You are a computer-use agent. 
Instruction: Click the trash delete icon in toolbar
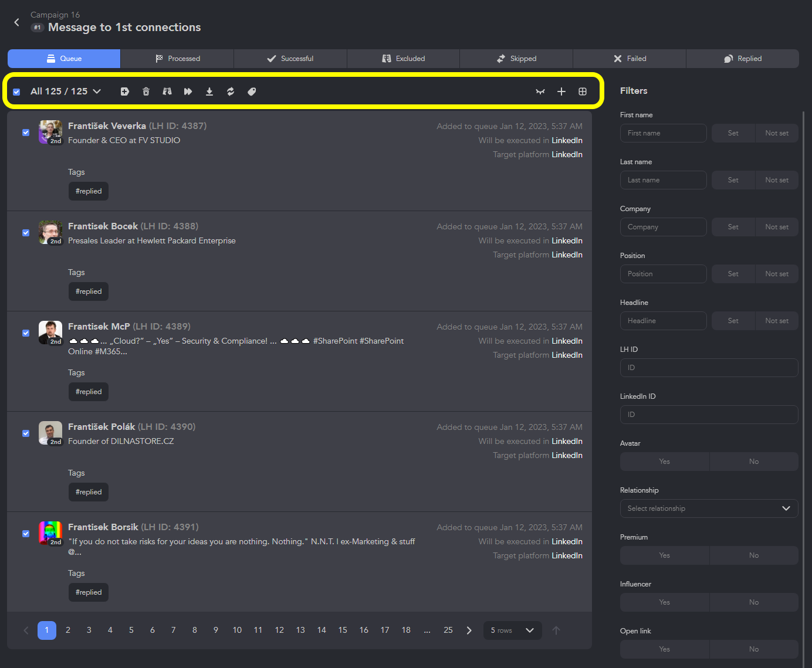tap(146, 91)
